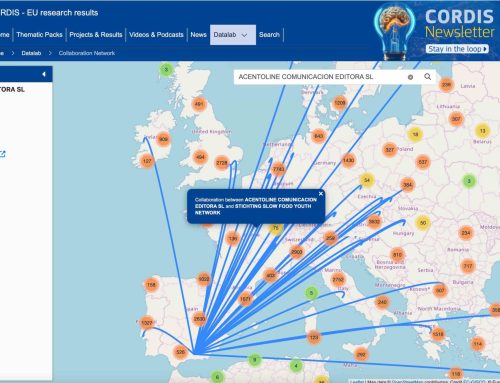Click the yellow 75 cluster below the popup
Image resolution: width=500 pixels, height=383 pixels.
[276, 228]
